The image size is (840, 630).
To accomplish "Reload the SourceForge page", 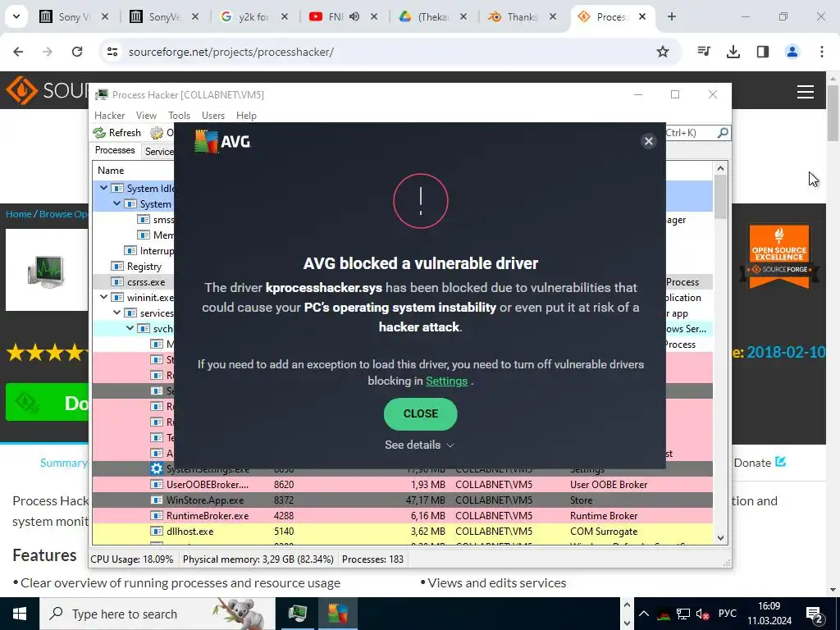I will [x=77, y=52].
